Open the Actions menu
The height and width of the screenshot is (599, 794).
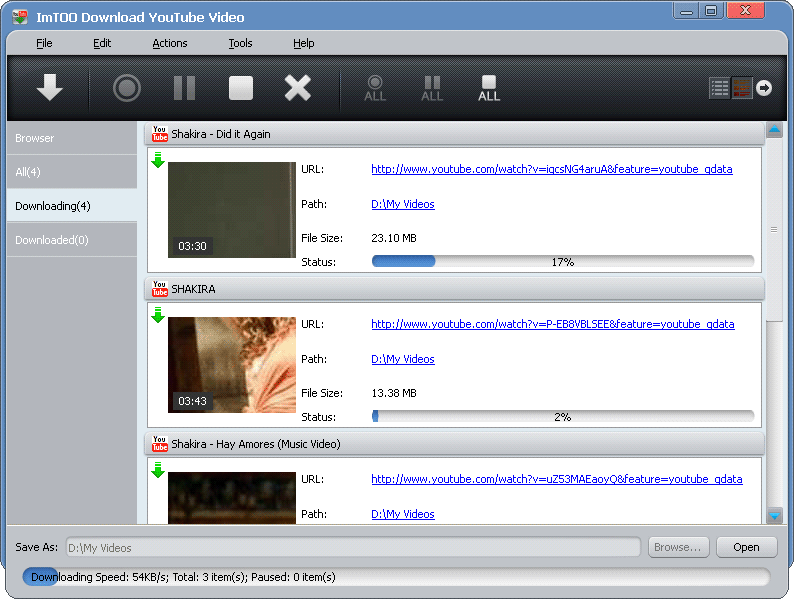(x=169, y=43)
